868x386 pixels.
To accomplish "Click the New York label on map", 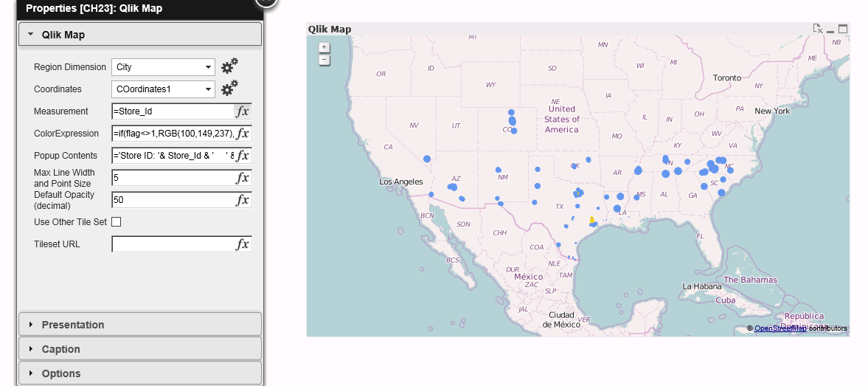I will pyautogui.click(x=772, y=111).
